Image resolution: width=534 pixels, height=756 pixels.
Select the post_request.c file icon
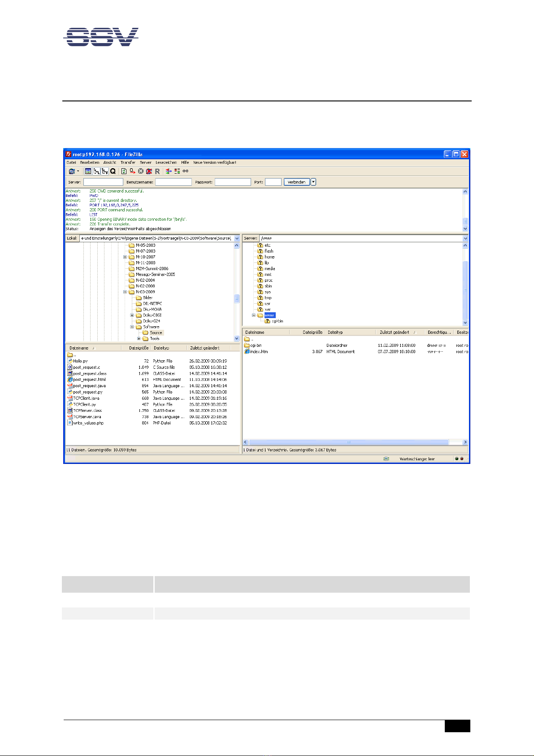click(x=70, y=367)
